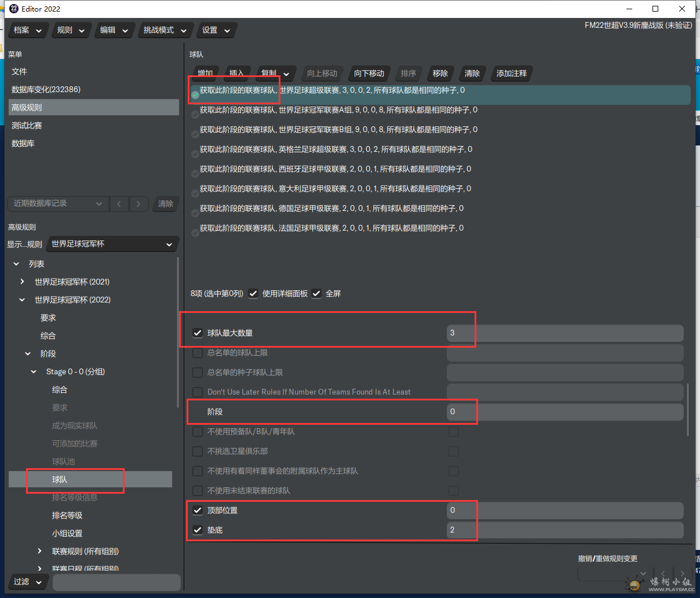Click the 添加注释 button
Screen dimensions: 700x598
coord(512,74)
